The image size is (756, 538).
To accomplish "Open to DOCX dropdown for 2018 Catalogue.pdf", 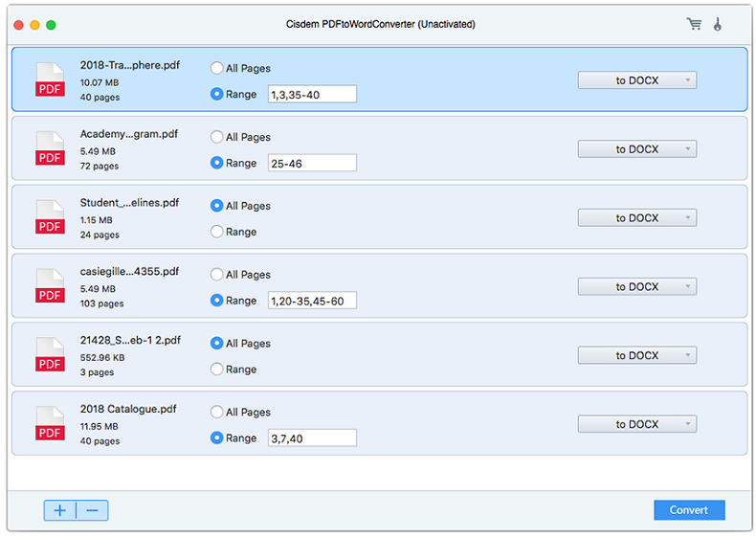I will (x=637, y=424).
